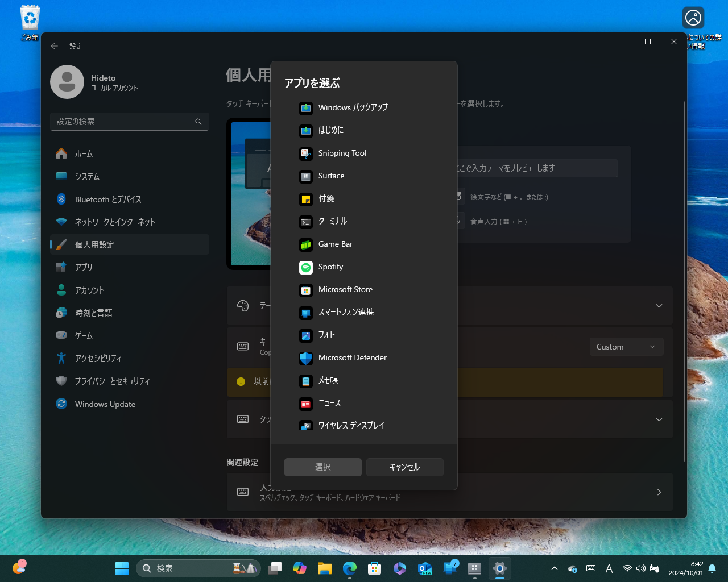728x582 pixels.
Task: Open Microsoft Edge from the taskbar
Action: pyautogui.click(x=350, y=568)
